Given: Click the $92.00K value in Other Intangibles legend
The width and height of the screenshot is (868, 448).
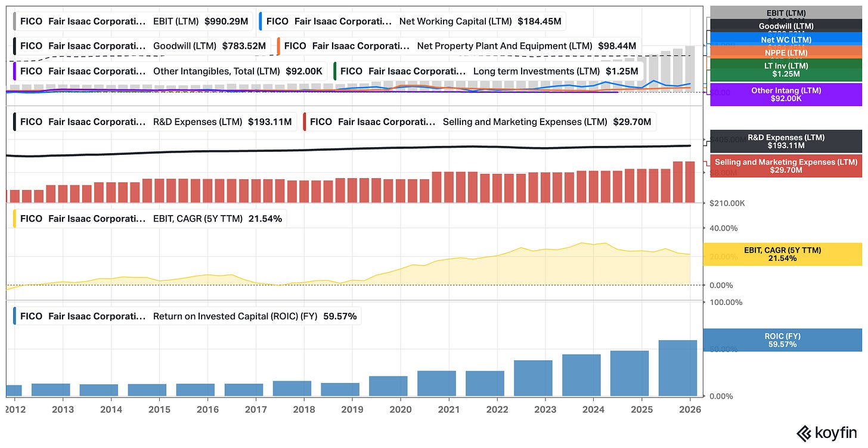Looking at the screenshot, I should point(304,71).
